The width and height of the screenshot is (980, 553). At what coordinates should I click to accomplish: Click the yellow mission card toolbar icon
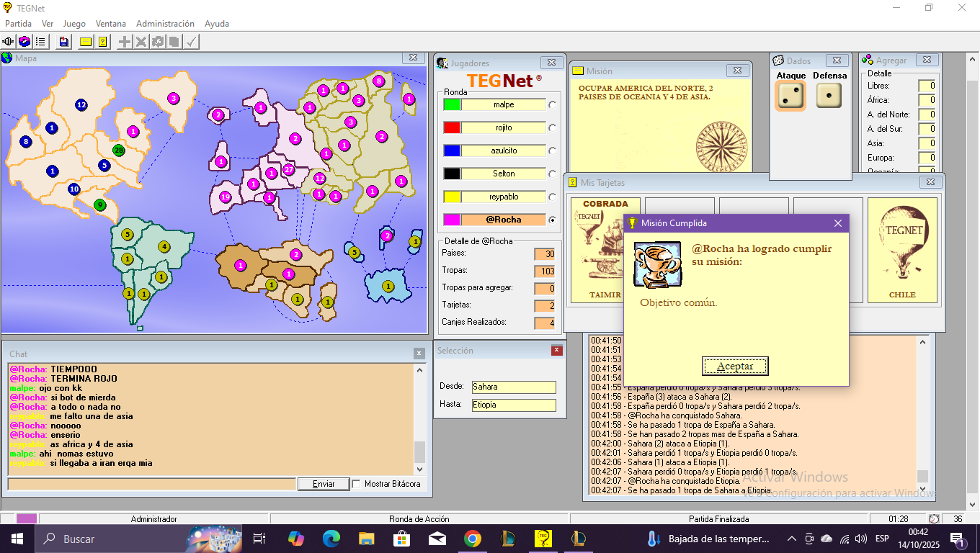coord(86,42)
